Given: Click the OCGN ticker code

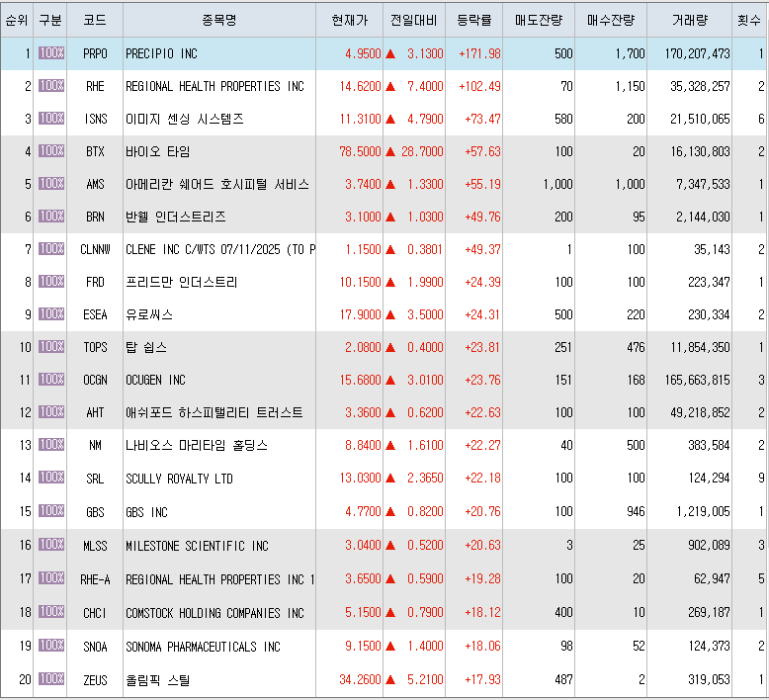Looking at the screenshot, I should coord(95,380).
